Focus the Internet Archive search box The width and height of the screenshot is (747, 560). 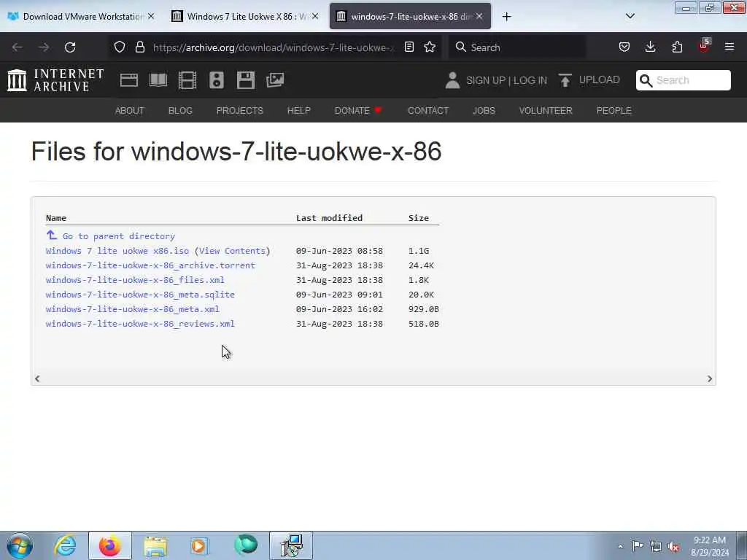pos(683,80)
